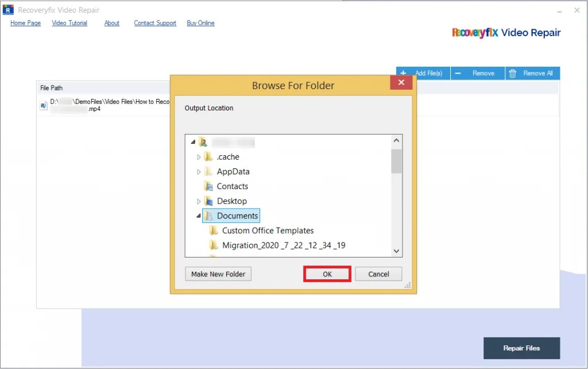Open the Home Page link
Viewport: 588px width, 369px height.
point(25,23)
